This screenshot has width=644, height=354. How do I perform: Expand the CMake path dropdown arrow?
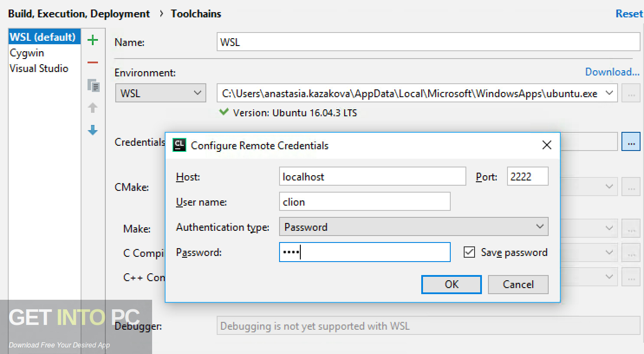coord(609,187)
